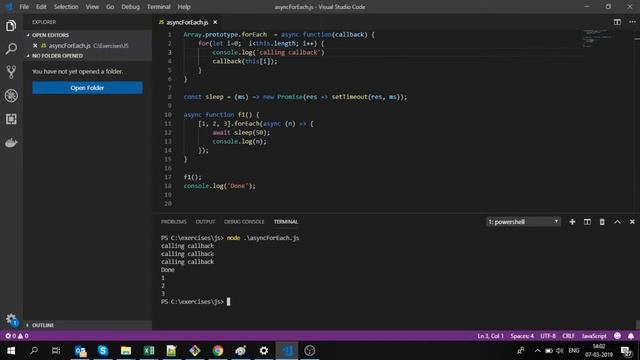Open the File menu

click(24, 7)
